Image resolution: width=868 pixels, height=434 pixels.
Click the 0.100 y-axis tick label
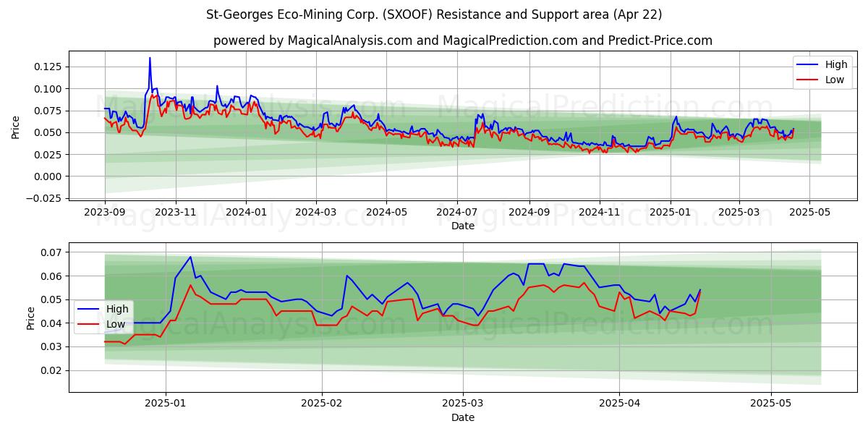[x=49, y=89]
